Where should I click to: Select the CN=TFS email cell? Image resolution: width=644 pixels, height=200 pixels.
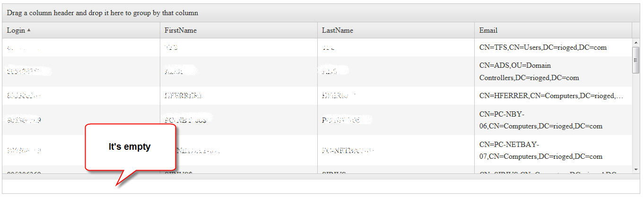543,47
